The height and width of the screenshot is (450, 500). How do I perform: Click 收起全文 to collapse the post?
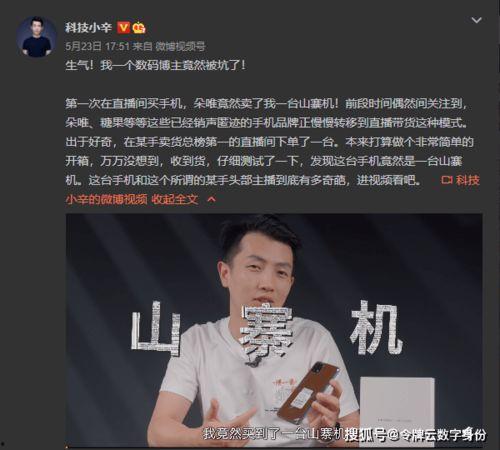(175, 199)
